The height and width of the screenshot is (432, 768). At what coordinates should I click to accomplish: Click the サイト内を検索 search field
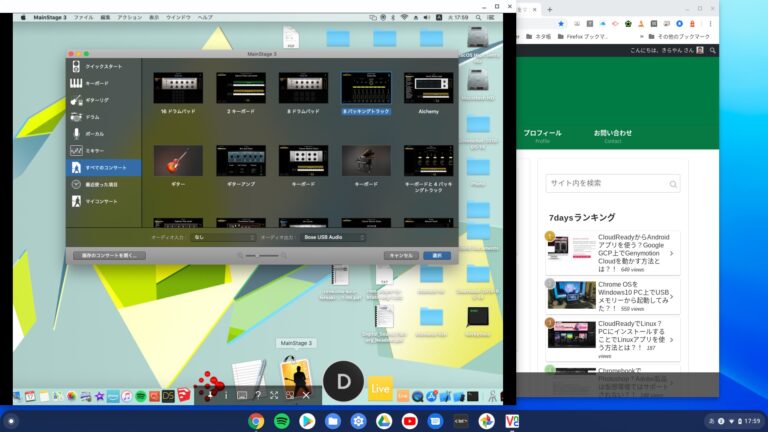tap(613, 184)
